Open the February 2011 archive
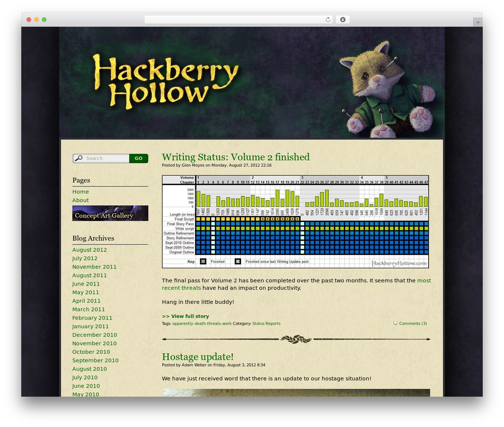504x427 pixels. point(92,318)
